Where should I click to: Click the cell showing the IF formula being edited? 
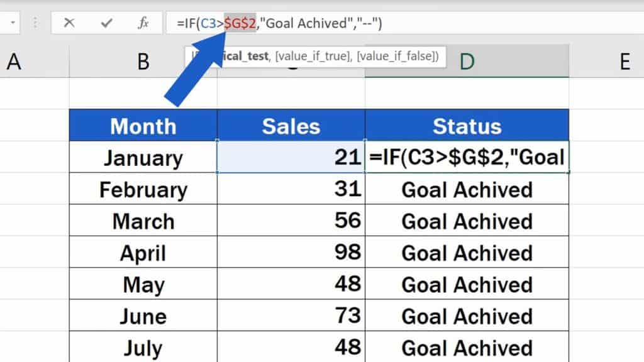click(x=468, y=157)
